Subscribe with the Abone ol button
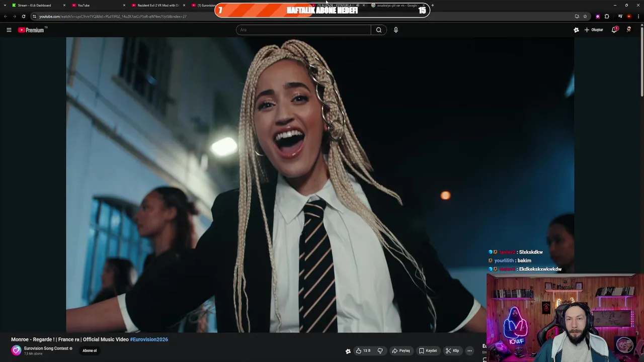 90,350
